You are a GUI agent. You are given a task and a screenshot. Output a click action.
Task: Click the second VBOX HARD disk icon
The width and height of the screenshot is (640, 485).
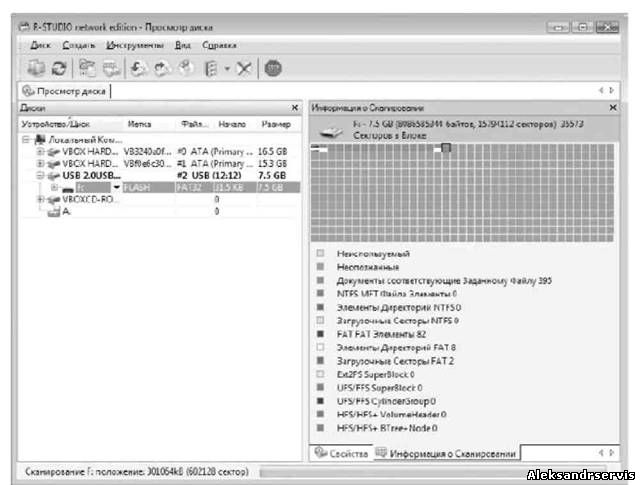tap(53, 164)
